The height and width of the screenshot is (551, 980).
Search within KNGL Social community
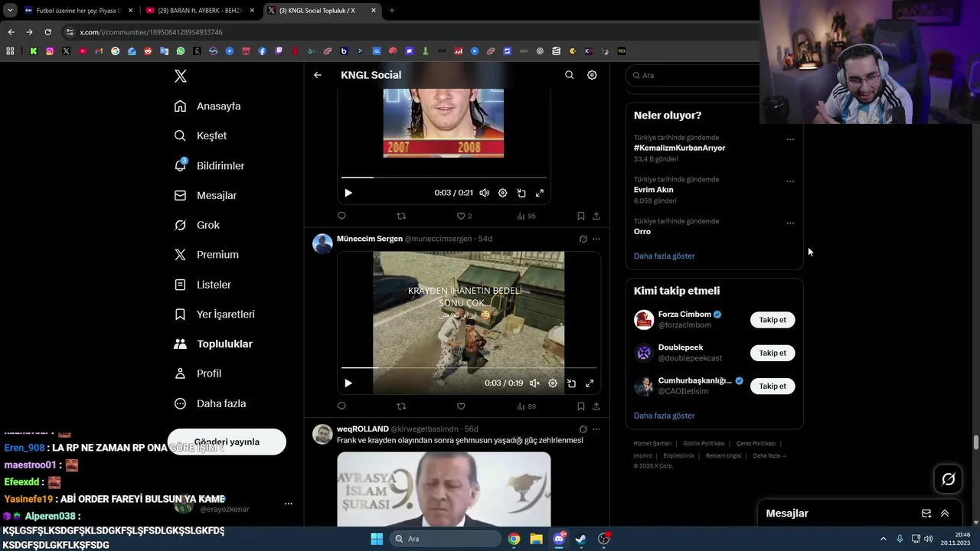tap(569, 75)
